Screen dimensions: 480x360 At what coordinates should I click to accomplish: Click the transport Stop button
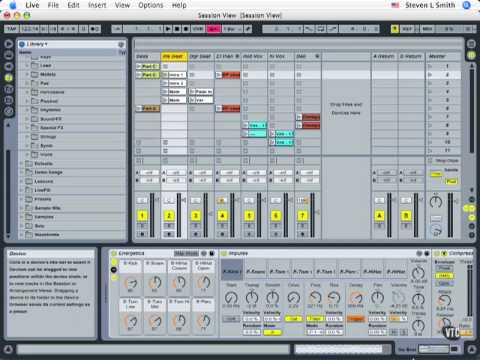point(177,29)
